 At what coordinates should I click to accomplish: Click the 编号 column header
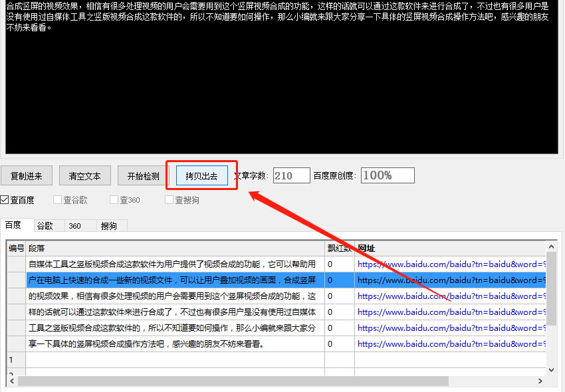pos(16,248)
